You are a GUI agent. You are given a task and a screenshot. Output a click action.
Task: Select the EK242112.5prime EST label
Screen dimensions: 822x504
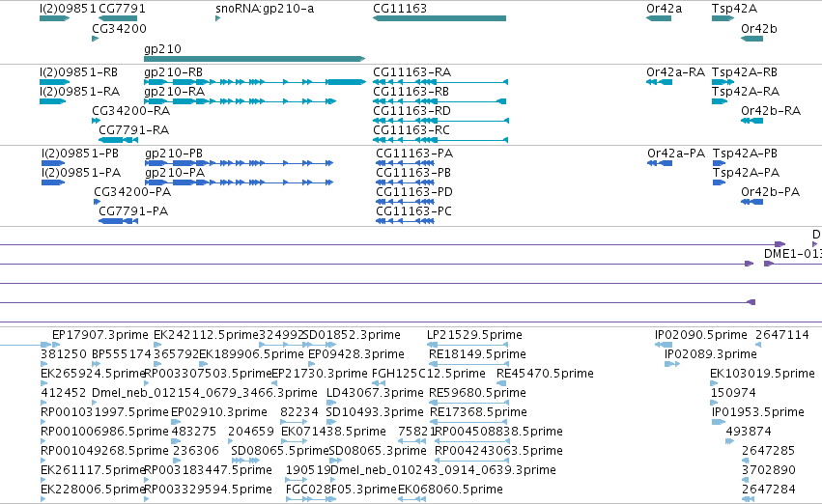click(x=206, y=335)
